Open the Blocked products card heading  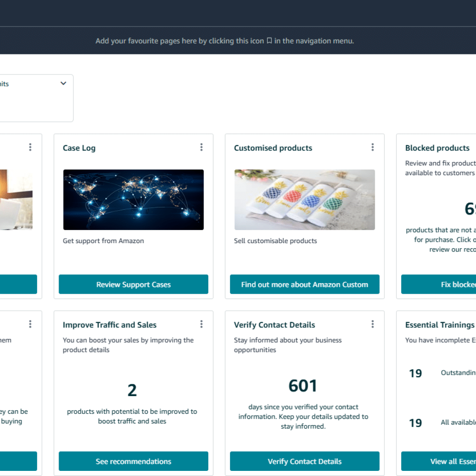pyautogui.click(x=437, y=147)
